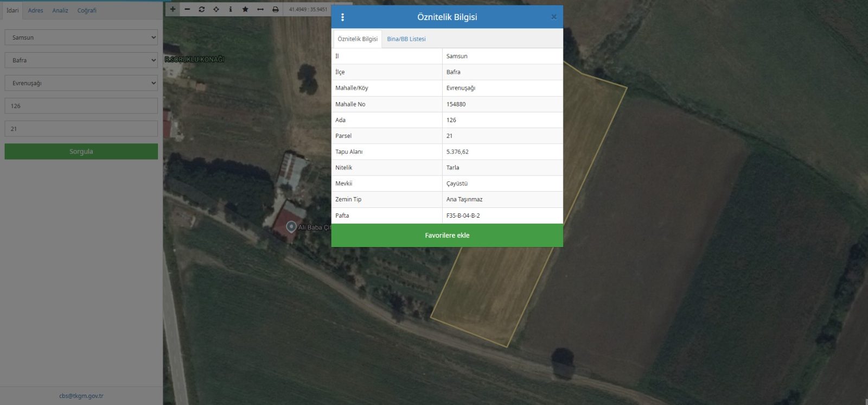Screen dimensions: 868x405
Task: Activate the info (i) tool
Action: pyautogui.click(x=231, y=9)
